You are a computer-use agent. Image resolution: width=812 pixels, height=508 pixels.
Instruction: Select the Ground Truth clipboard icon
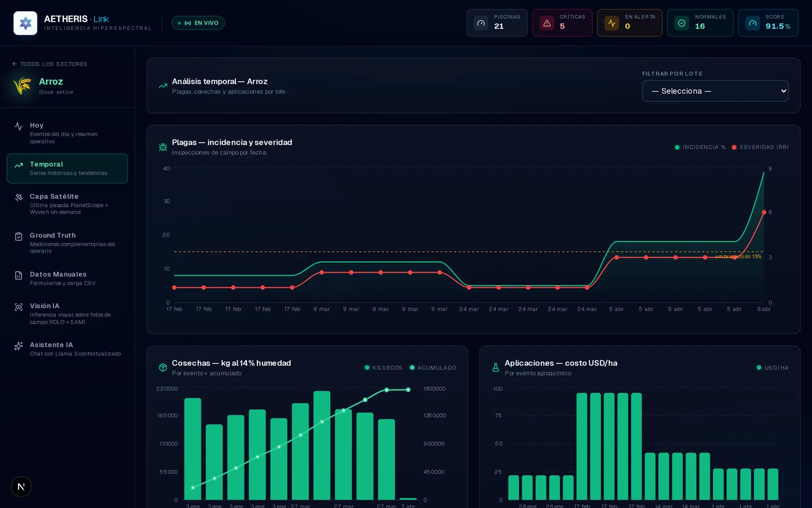pos(19,236)
